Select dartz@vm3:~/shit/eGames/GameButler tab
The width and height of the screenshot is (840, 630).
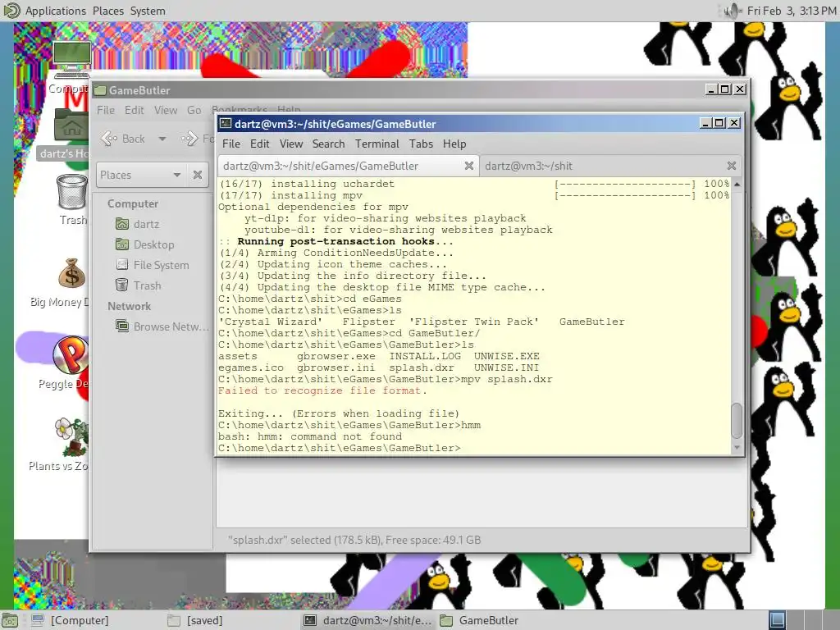click(348, 166)
